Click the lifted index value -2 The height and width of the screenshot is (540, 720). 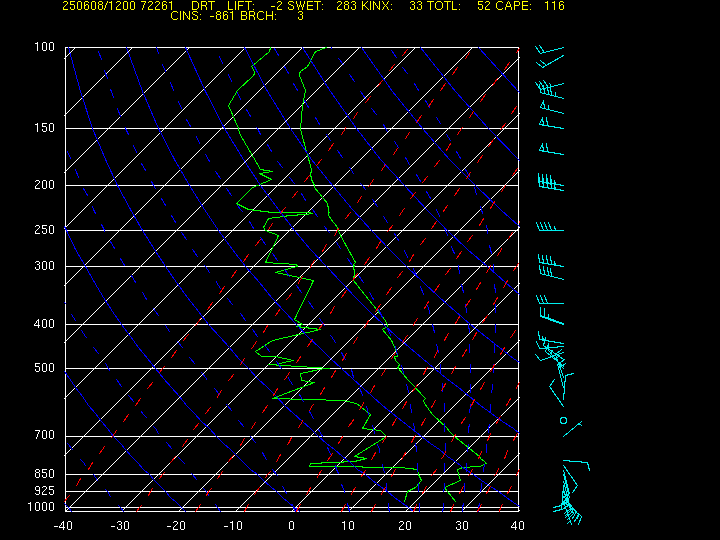click(277, 6)
